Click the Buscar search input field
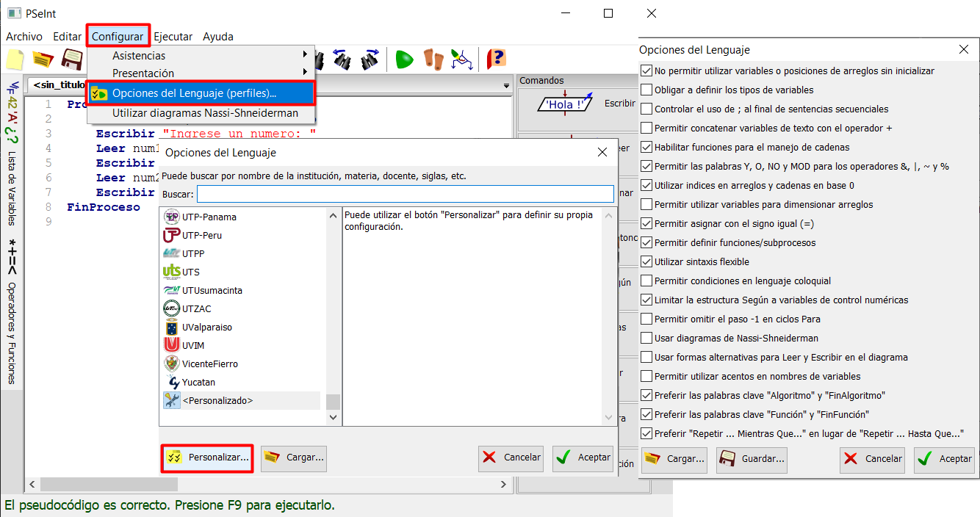 (405, 194)
